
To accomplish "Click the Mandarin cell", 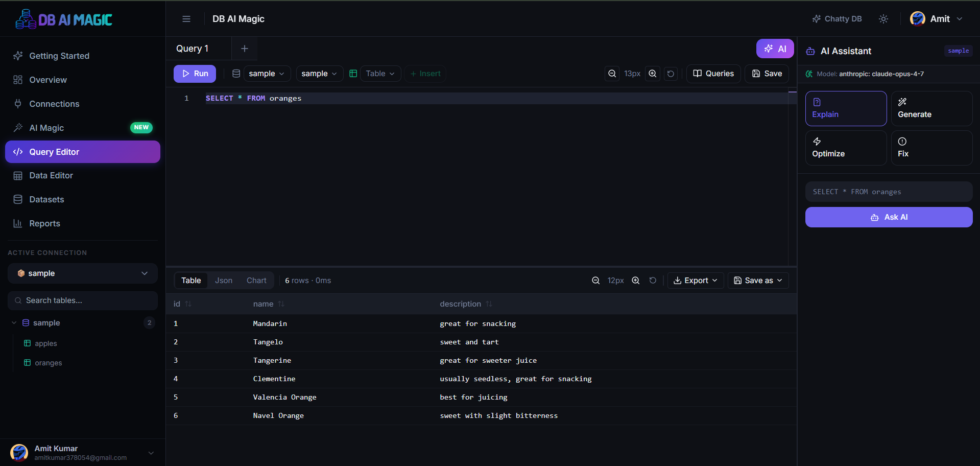I will click(x=270, y=323).
